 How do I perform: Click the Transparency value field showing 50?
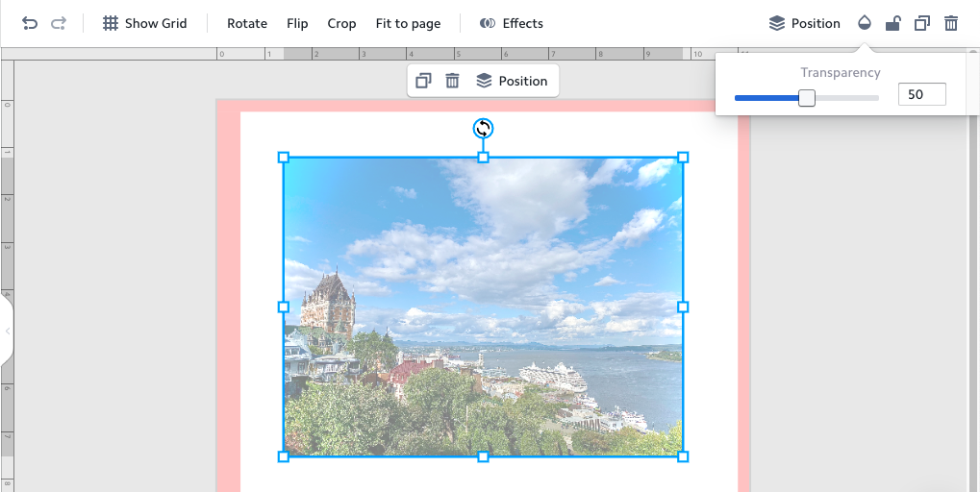pyautogui.click(x=922, y=94)
